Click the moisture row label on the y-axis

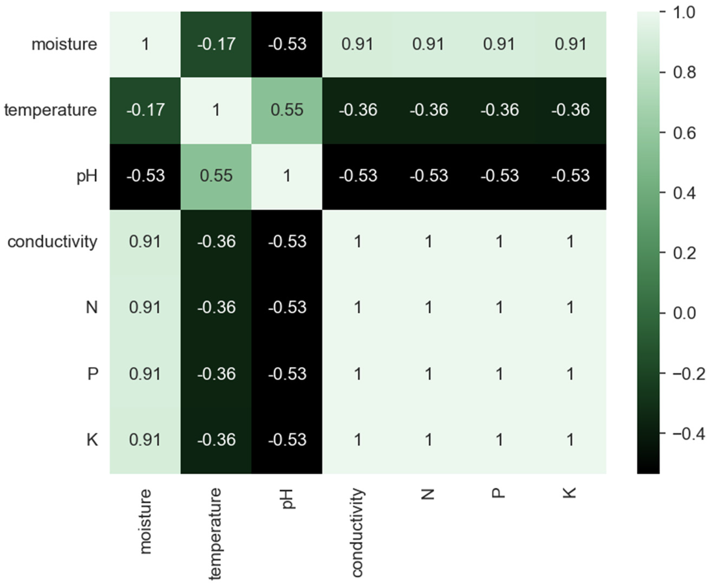pyautogui.click(x=64, y=44)
